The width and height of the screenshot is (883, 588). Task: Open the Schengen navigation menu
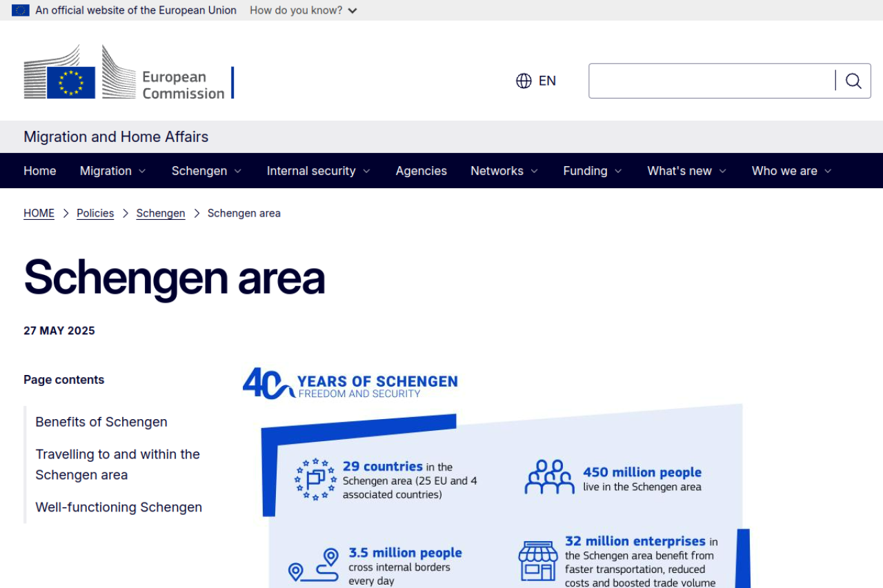[x=199, y=171]
